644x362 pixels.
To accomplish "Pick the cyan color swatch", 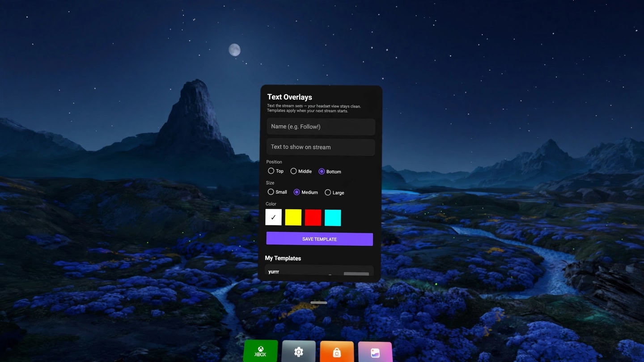I will tap(333, 218).
